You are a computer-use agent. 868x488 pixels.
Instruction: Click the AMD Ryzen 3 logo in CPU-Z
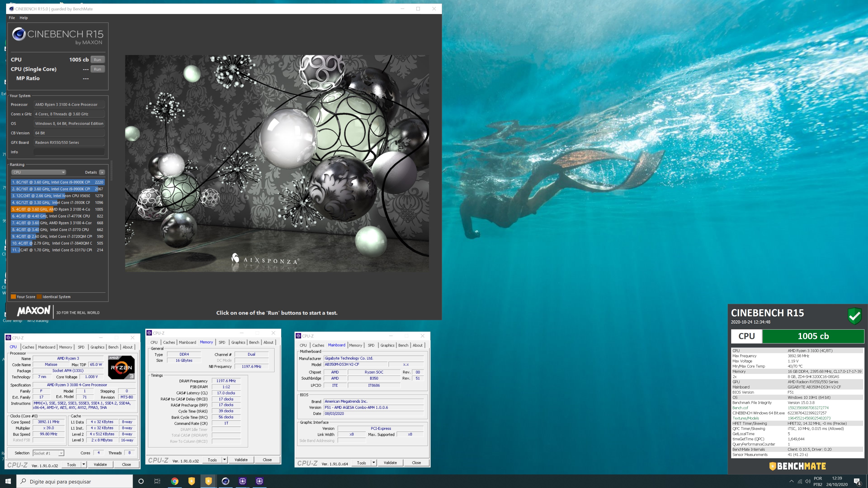pos(121,367)
